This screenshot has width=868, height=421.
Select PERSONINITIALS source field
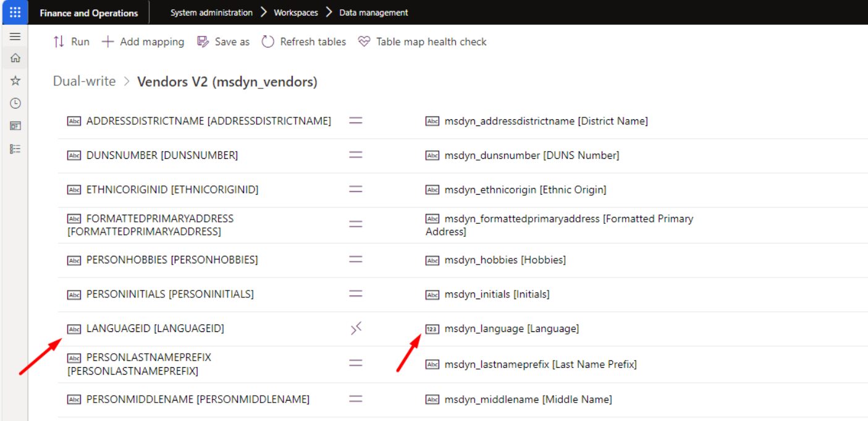tap(170, 294)
